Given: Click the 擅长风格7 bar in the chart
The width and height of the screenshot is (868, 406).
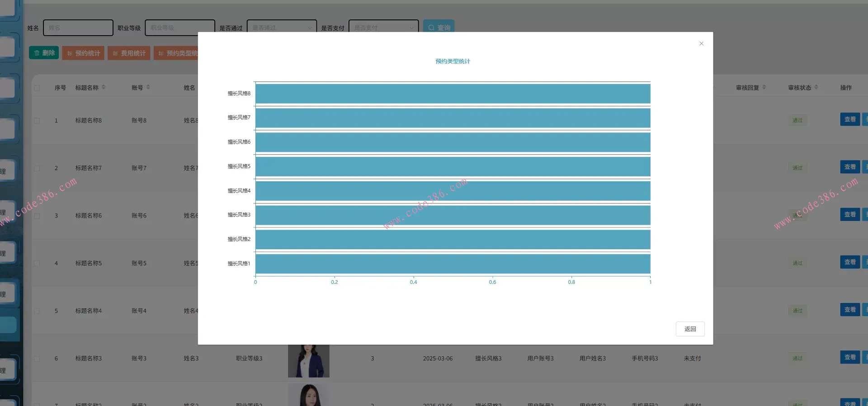Looking at the screenshot, I should 453,118.
